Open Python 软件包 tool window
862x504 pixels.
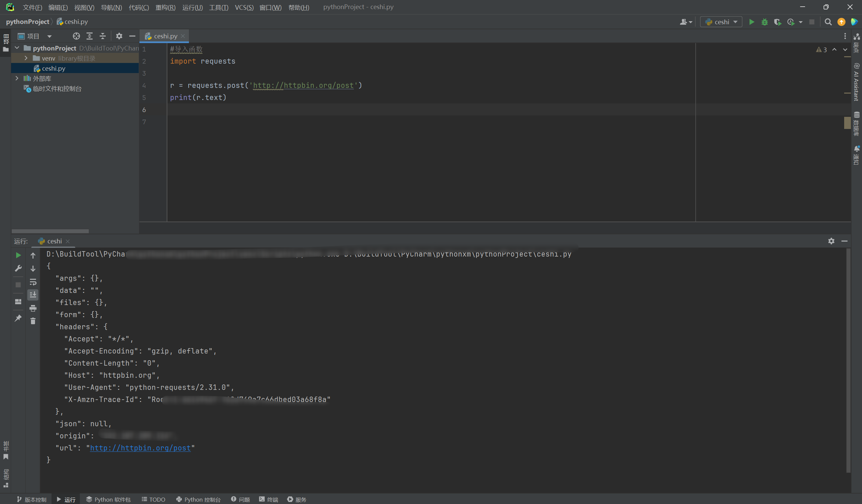click(108, 500)
